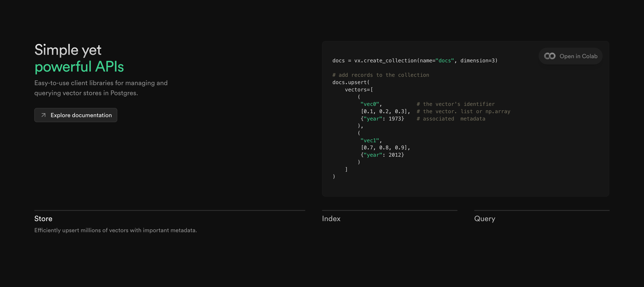This screenshot has width=644, height=287.
Task: Click the progress bar above Store
Action: [170, 210]
